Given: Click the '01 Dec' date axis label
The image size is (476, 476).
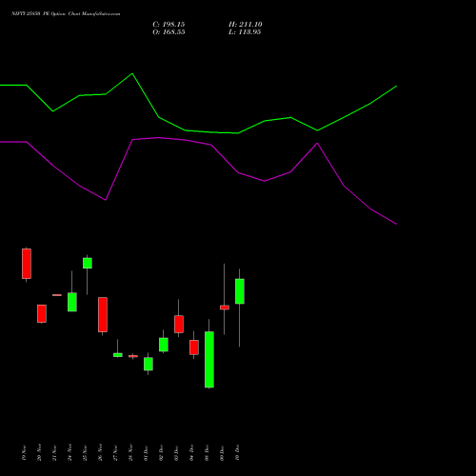Looking at the screenshot, I should coord(147,453).
